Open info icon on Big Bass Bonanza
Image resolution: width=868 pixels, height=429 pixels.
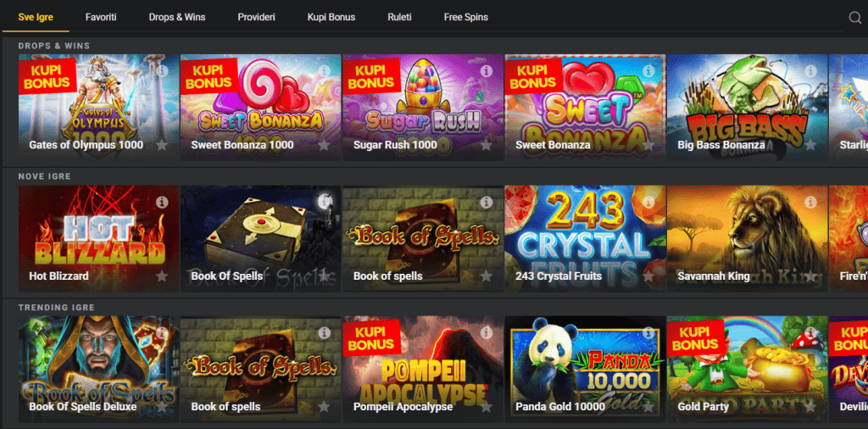(810, 71)
